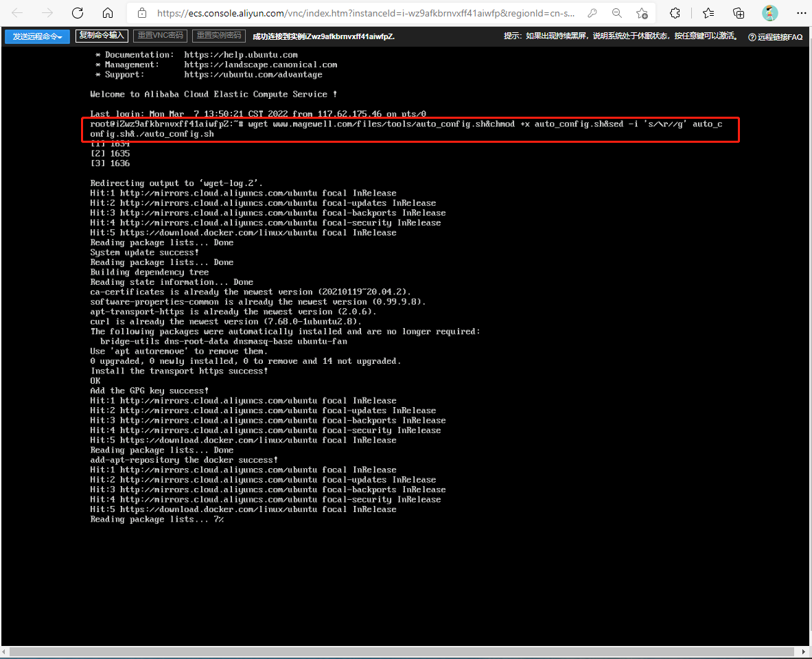812x659 pixels.
Task: Open the Favorites list
Action: click(x=708, y=13)
